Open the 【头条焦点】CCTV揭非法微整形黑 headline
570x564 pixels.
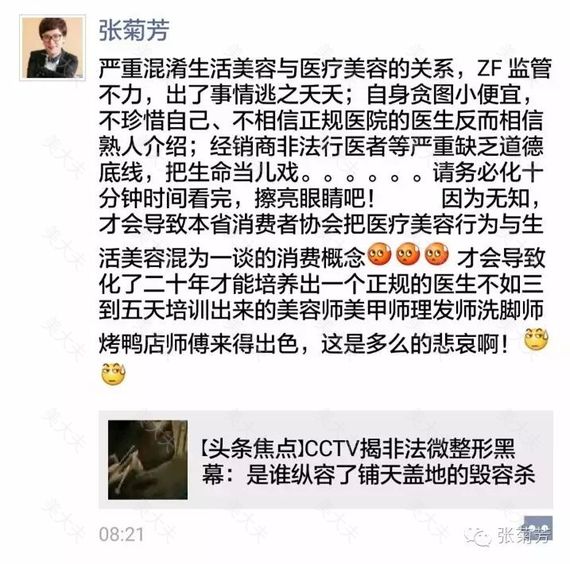click(358, 448)
